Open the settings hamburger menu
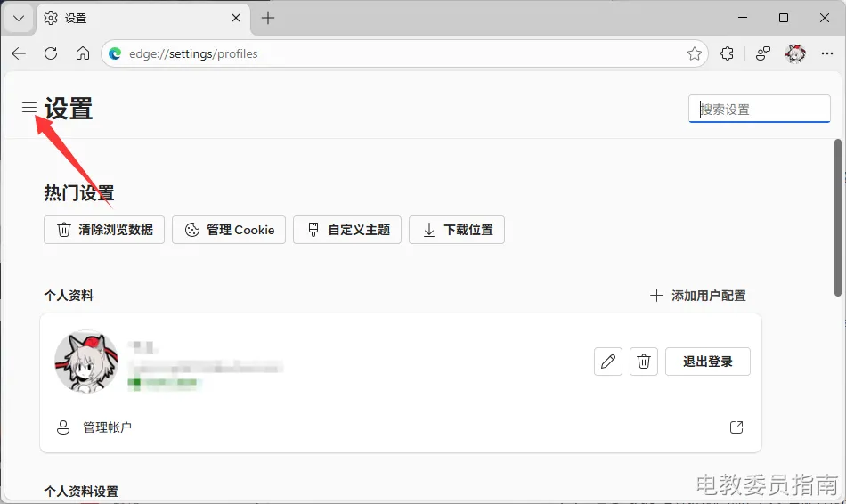Screen dimensions: 846x504 click(29, 108)
